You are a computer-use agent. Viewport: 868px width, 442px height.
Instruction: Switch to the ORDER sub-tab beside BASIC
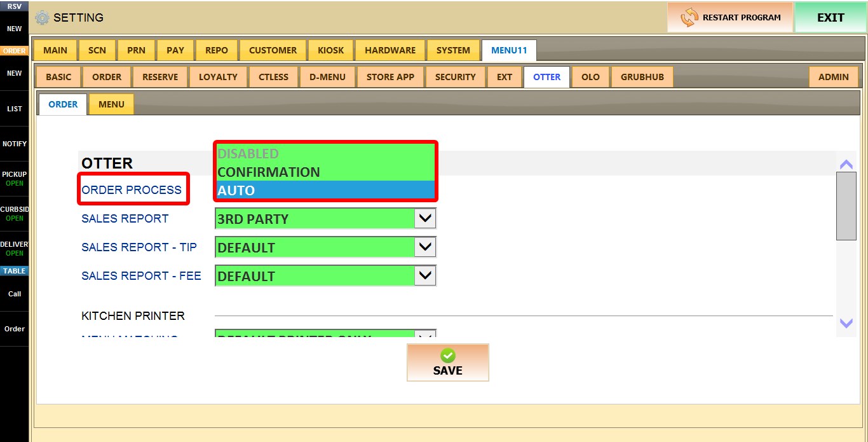[107, 77]
